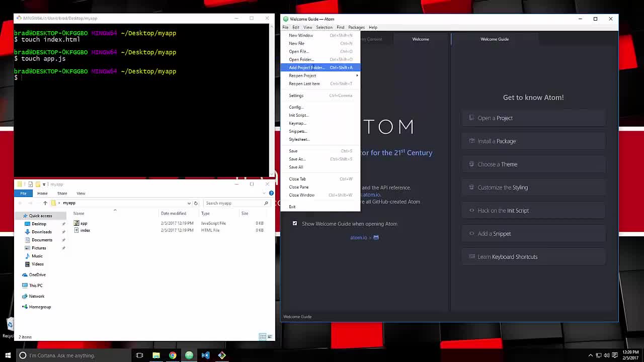Open Chrome from the taskbar
The width and height of the screenshot is (644, 362).
pyautogui.click(x=173, y=355)
